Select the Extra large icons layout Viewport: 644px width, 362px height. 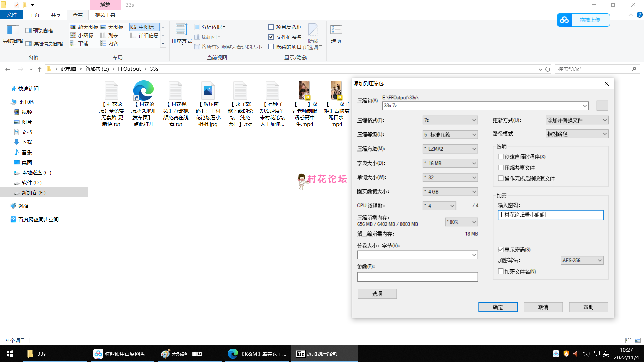(x=84, y=27)
